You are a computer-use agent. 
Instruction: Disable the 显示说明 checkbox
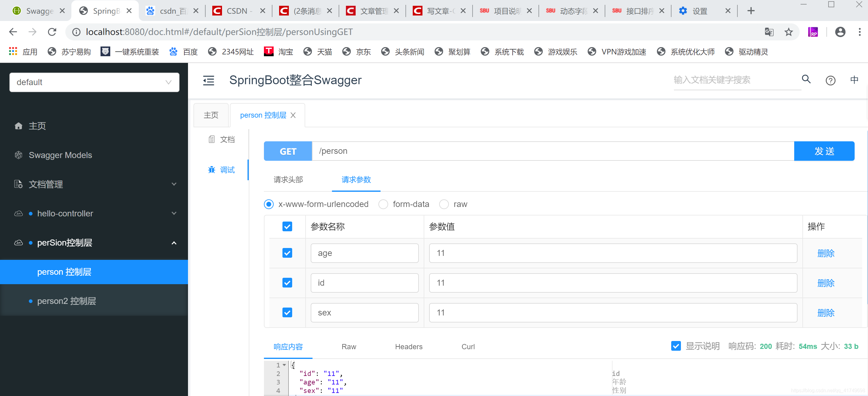tap(676, 346)
